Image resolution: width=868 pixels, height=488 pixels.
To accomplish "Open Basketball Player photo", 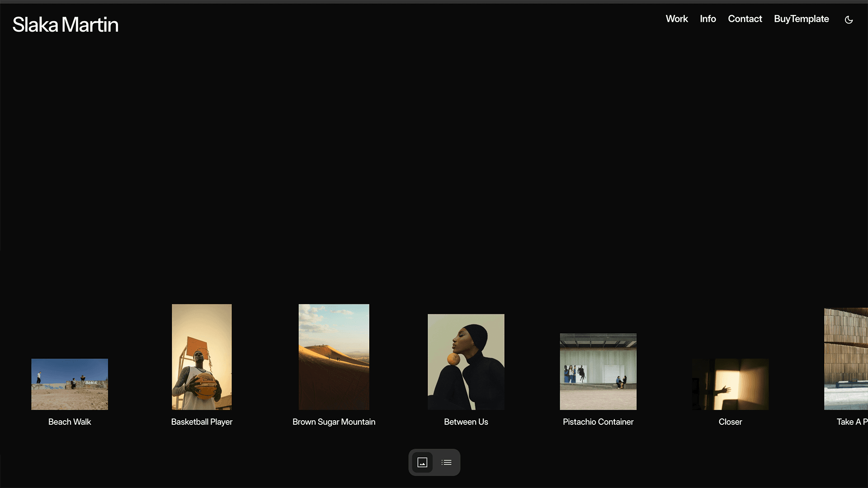I will (202, 357).
